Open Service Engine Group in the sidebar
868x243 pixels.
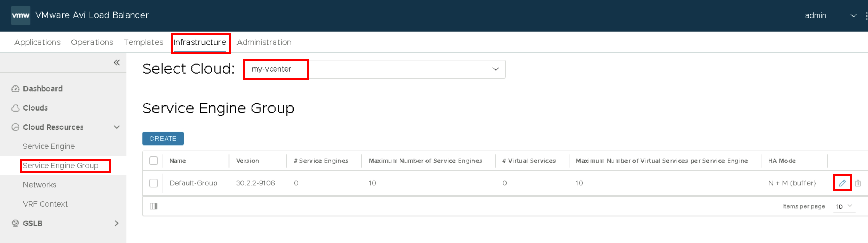61,166
